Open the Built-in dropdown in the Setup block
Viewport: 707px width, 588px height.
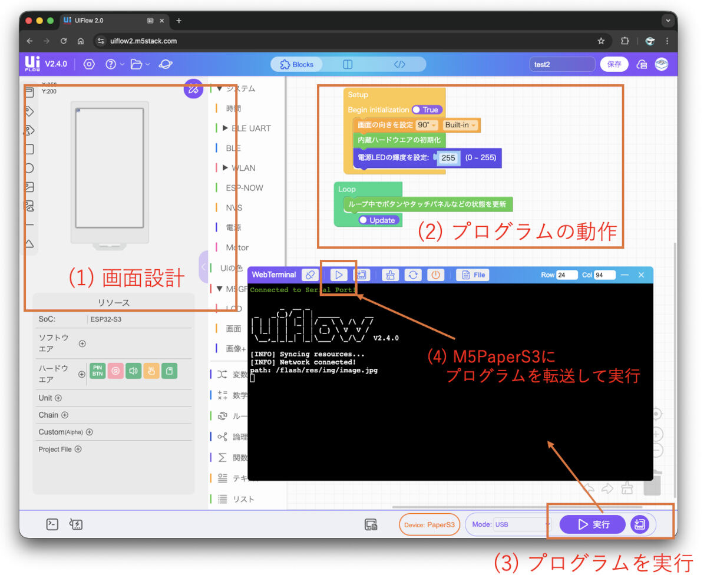[x=460, y=125]
